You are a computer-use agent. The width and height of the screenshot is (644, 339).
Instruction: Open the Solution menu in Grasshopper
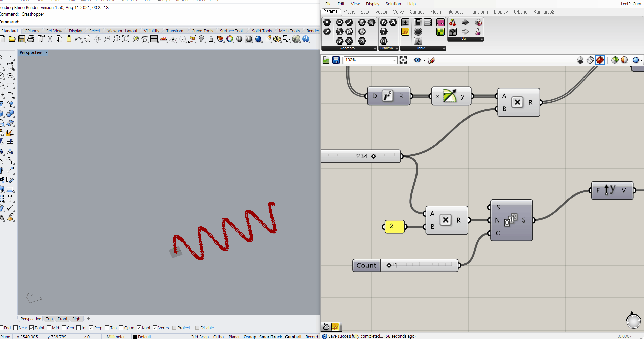pyautogui.click(x=393, y=4)
